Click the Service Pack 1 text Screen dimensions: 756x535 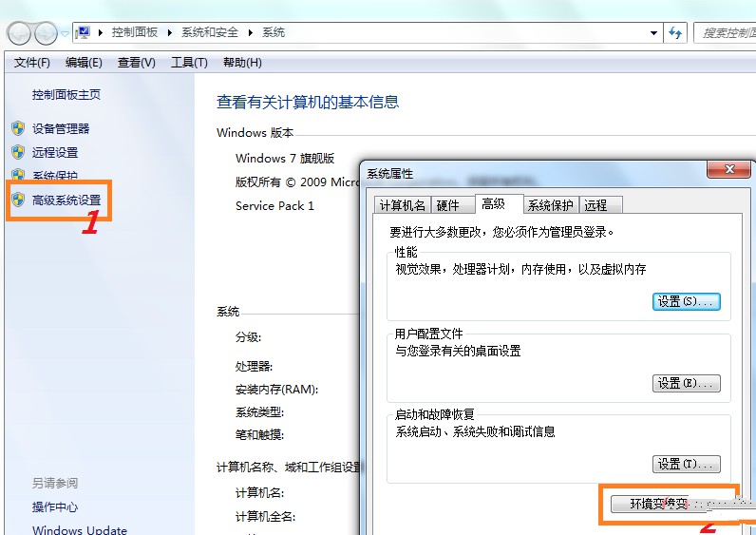tap(274, 206)
